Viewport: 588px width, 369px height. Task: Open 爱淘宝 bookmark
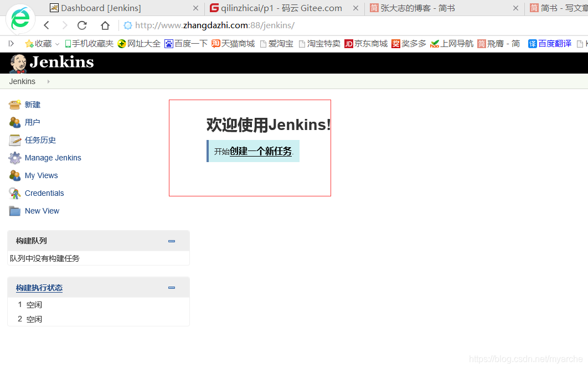[277, 44]
